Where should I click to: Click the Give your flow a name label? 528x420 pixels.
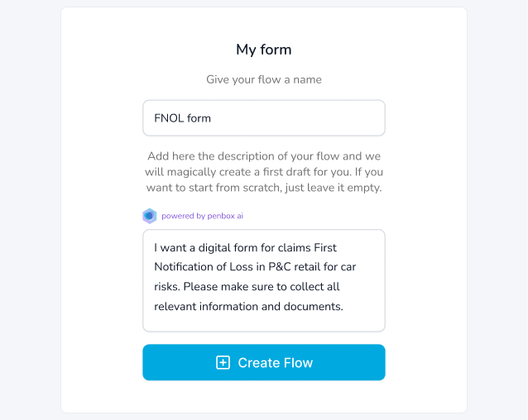[264, 79]
